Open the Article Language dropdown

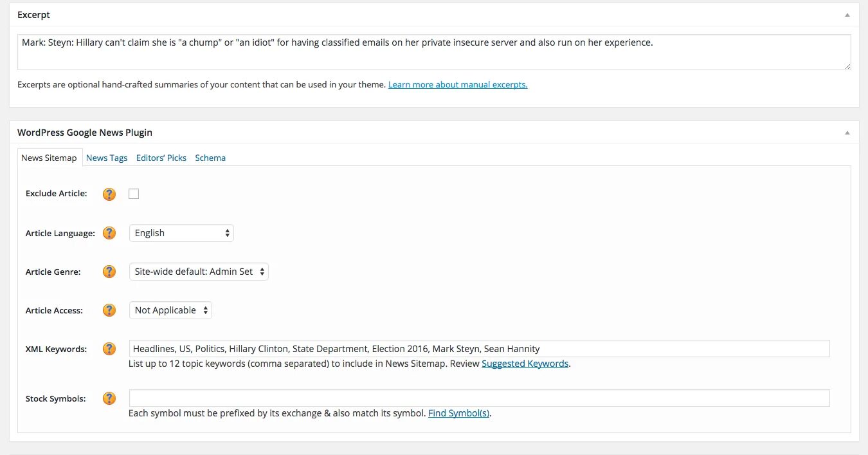point(181,233)
